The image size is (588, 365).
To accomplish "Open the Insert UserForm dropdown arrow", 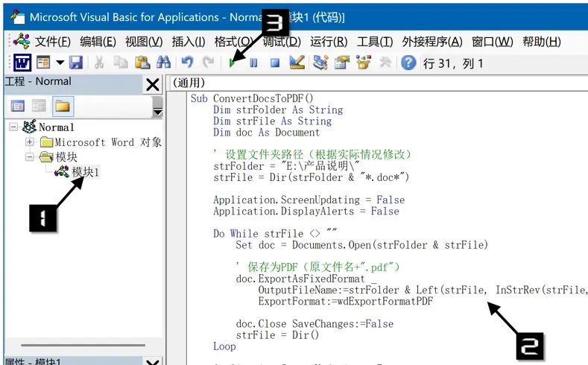I will 60,63.
